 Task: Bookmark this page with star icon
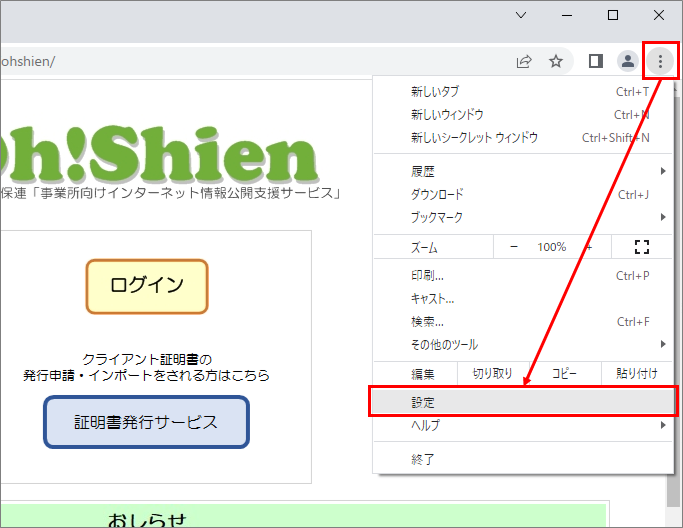tap(556, 61)
